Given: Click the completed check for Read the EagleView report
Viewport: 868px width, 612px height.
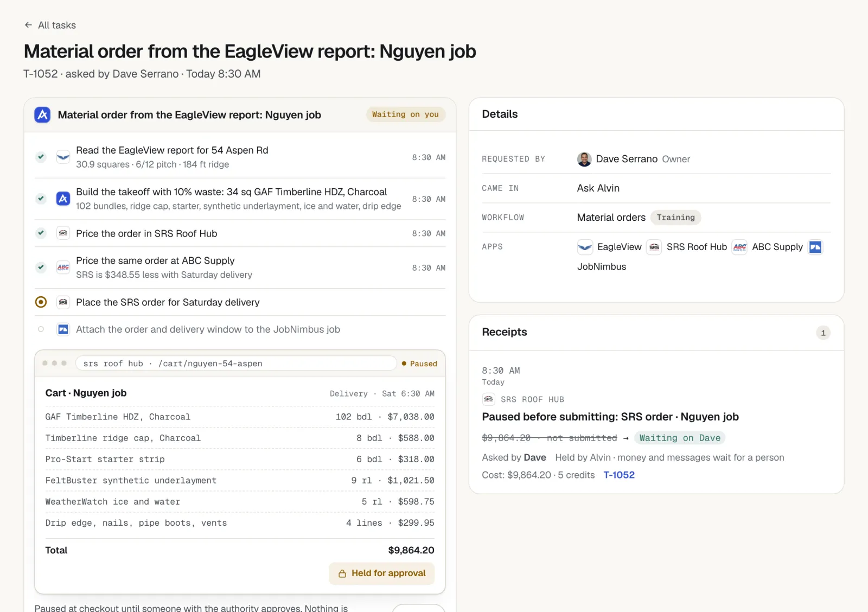Looking at the screenshot, I should 41,157.
